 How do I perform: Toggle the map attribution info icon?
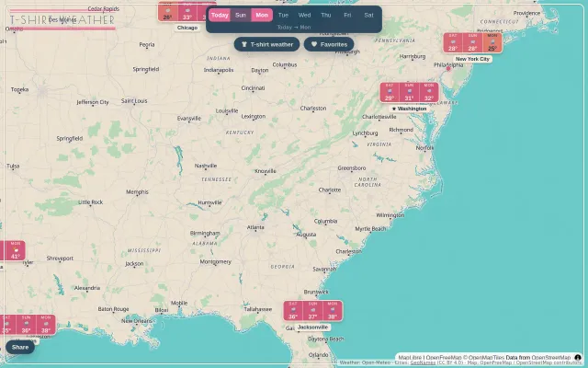pyautogui.click(x=578, y=358)
